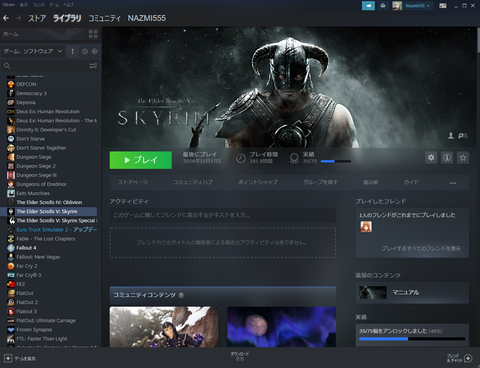The image size is (480, 368).
Task: Click the user avatar picture
Action: point(397,6)
